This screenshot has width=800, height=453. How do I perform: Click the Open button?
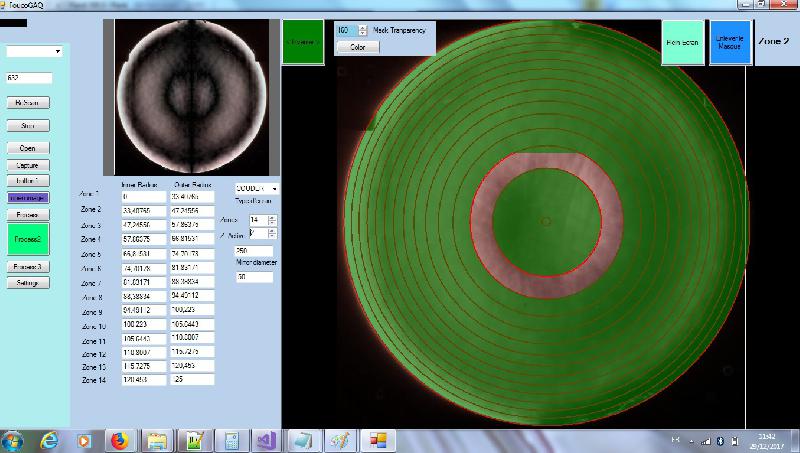point(28,148)
